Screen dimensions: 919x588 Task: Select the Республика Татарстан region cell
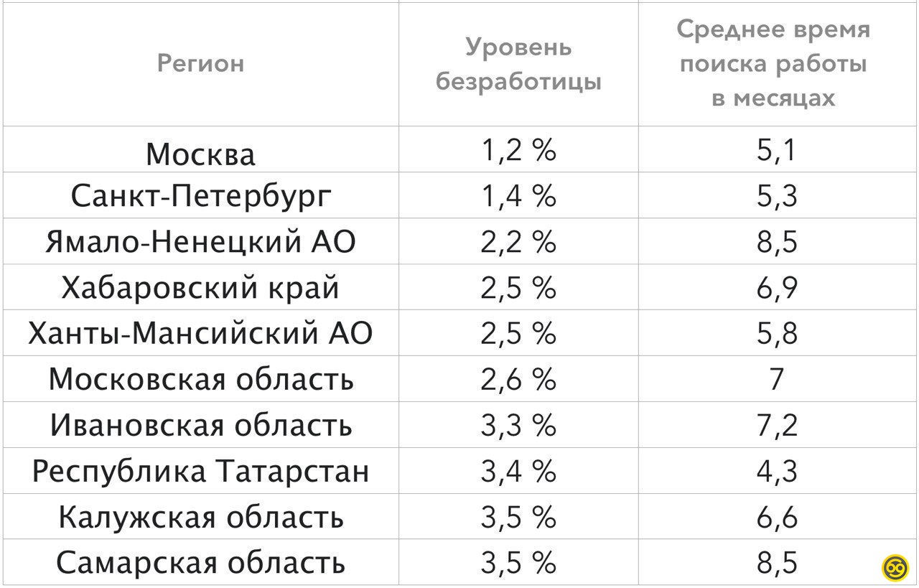tap(200, 471)
